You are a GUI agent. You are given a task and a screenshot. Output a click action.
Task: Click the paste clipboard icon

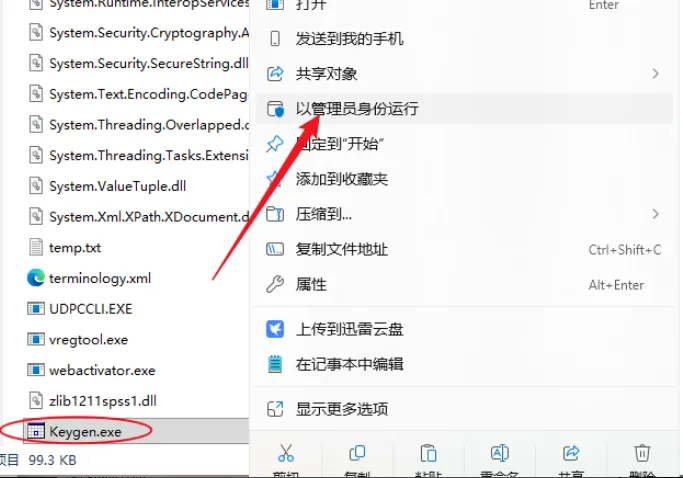(x=428, y=453)
